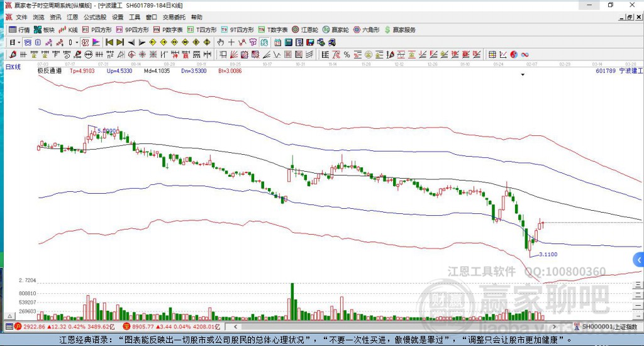Click the truck icon in second toolbar
Image resolution: width=644 pixels, height=346 pixels.
332,42
